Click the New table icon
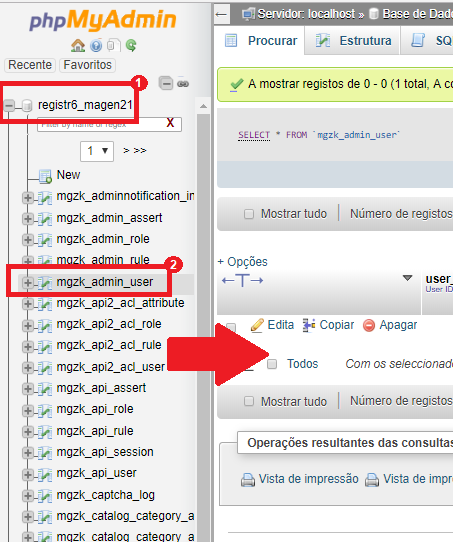Viewport: 453px width, 542px height. click(x=45, y=176)
